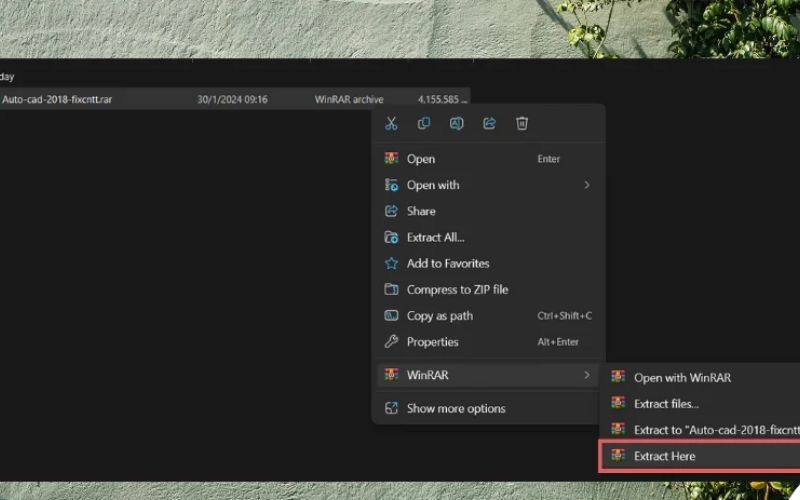Select Extract Here in WinRAR submenu
800x500 pixels.
pyautogui.click(x=701, y=456)
